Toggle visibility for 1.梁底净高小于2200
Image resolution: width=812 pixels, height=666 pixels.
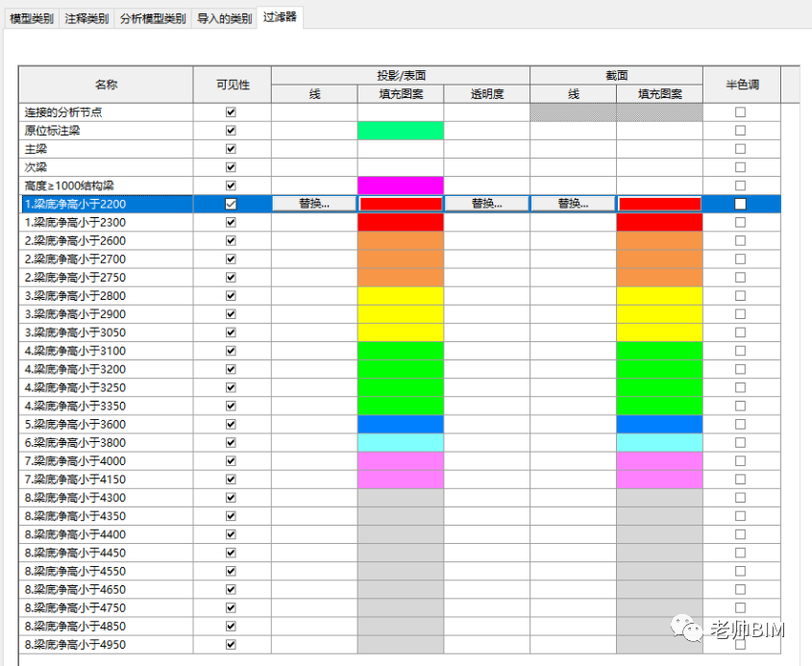click(x=231, y=204)
